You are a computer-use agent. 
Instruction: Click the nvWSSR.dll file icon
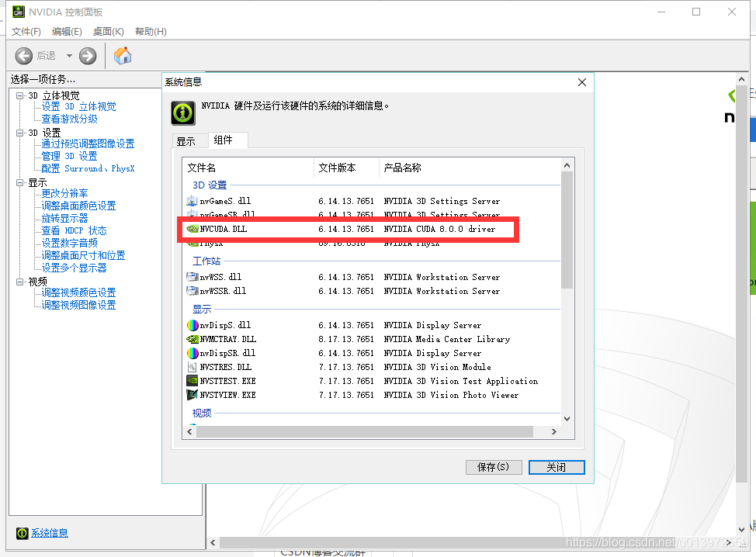click(x=192, y=291)
